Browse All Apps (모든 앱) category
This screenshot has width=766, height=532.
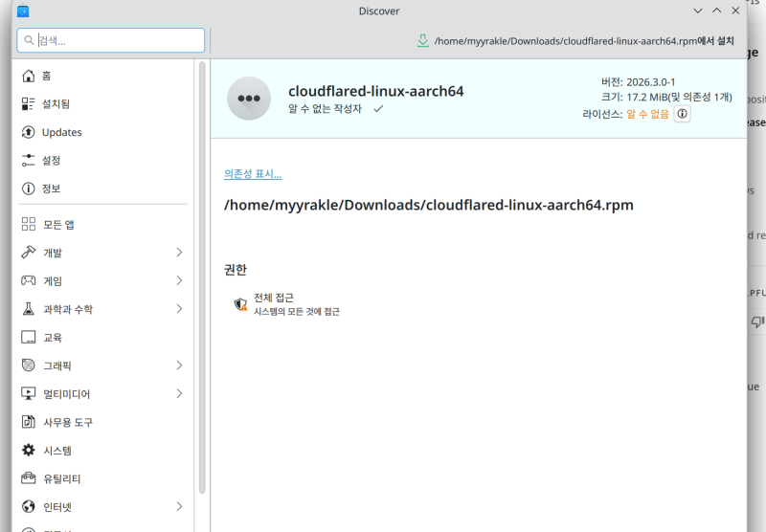point(103,224)
